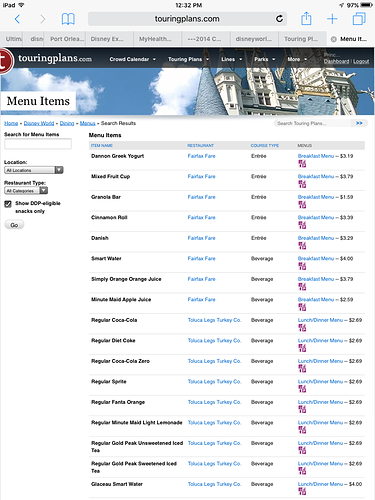Click the touringplans red logo icon
375x500 pixels.
point(6,61)
